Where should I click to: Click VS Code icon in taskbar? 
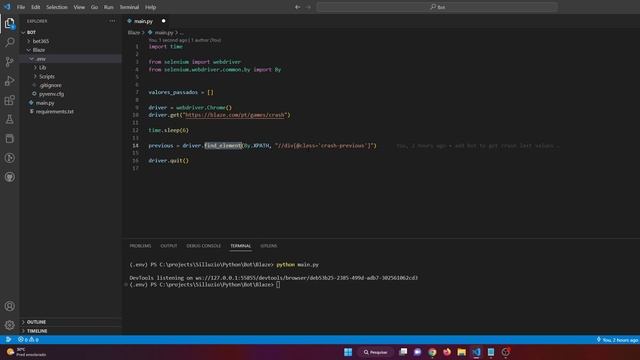(x=476, y=352)
